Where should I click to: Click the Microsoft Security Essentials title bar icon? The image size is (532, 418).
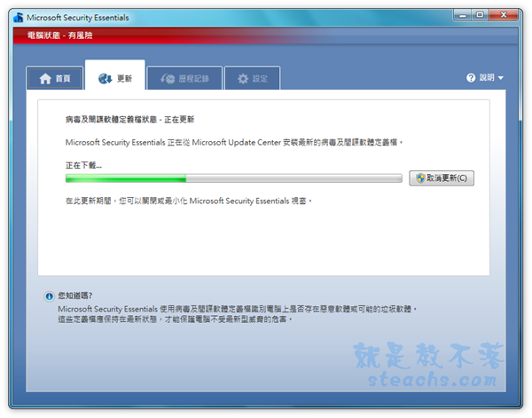(19, 18)
